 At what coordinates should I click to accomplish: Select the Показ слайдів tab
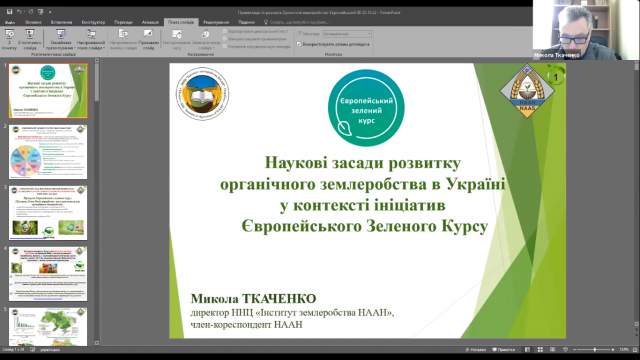click(x=181, y=22)
